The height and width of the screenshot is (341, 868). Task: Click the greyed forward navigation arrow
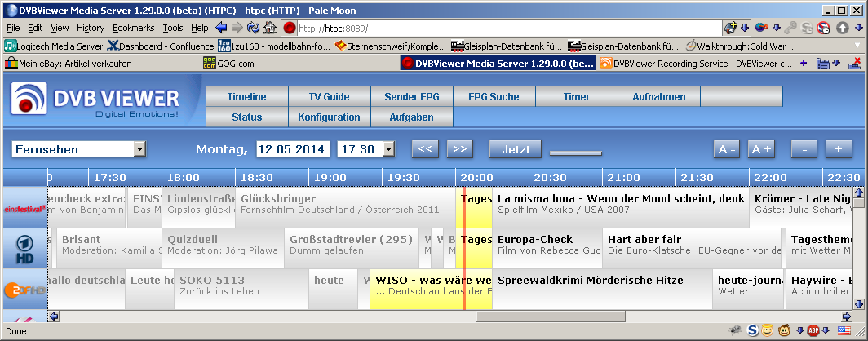click(237, 28)
